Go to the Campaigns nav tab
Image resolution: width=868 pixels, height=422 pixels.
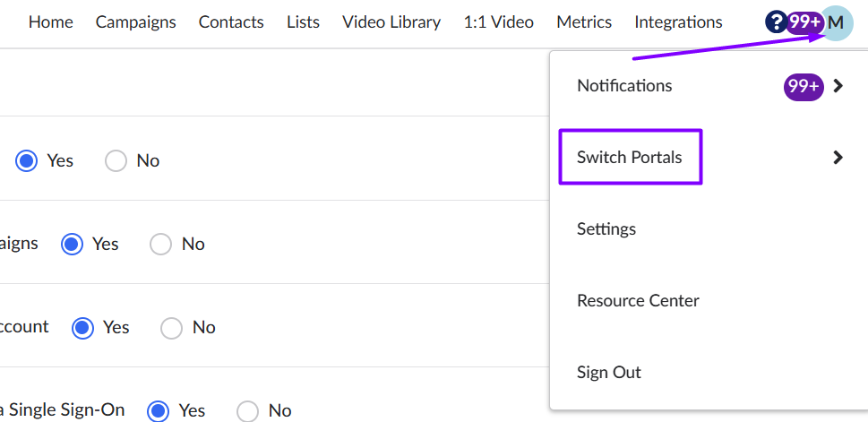[136, 22]
